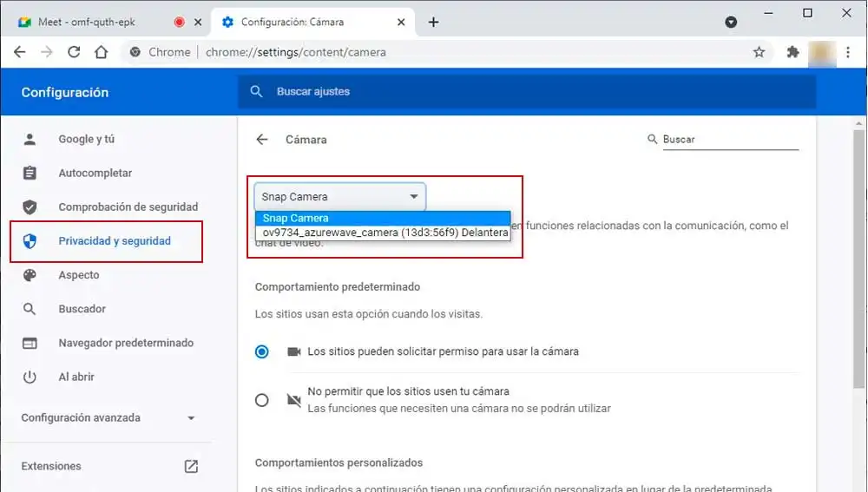868x492 pixels.
Task: Click the address bar URL
Action: click(x=296, y=52)
